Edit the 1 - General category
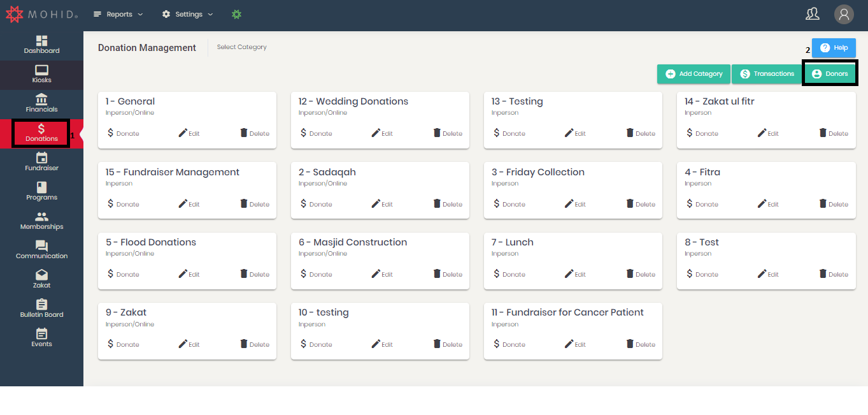The width and height of the screenshot is (868, 415). point(189,133)
